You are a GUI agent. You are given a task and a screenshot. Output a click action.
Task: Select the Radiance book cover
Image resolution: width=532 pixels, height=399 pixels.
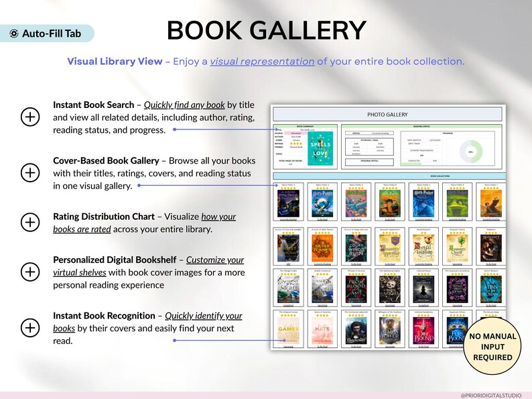(x=491, y=248)
